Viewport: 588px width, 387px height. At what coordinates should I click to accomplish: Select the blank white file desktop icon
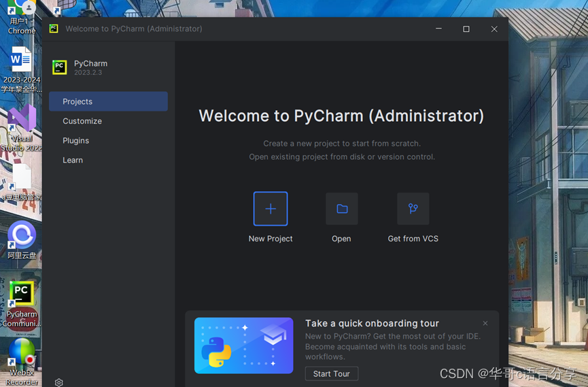click(x=21, y=182)
